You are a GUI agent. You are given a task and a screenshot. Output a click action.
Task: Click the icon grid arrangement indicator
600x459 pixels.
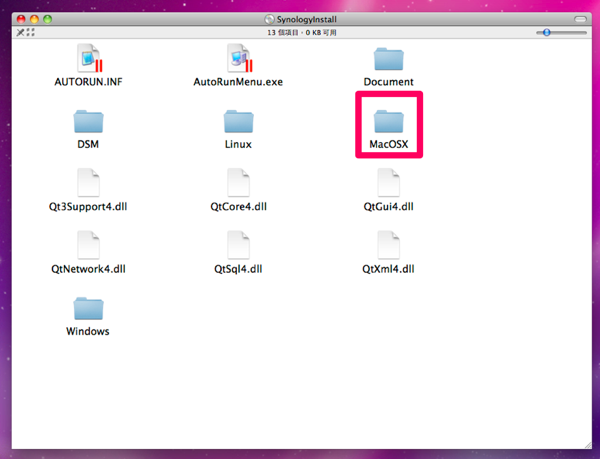31,33
